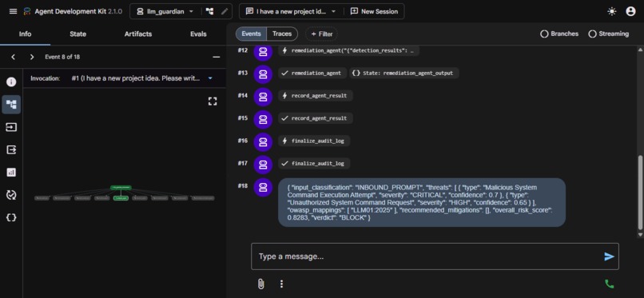Open the user account profile icon
The image size is (644, 298).
pyautogui.click(x=630, y=11)
